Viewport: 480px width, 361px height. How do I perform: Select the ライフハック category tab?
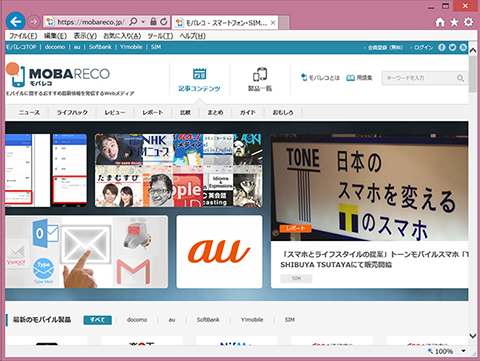[72, 113]
